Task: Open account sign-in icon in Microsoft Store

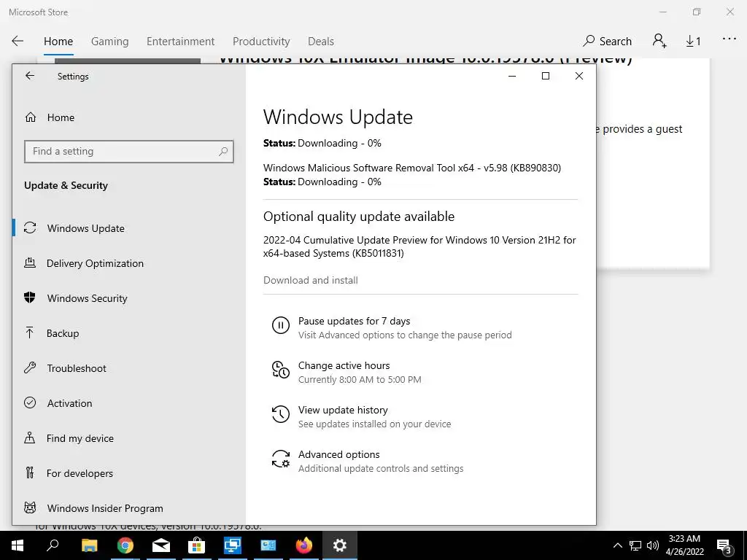Action: click(659, 41)
